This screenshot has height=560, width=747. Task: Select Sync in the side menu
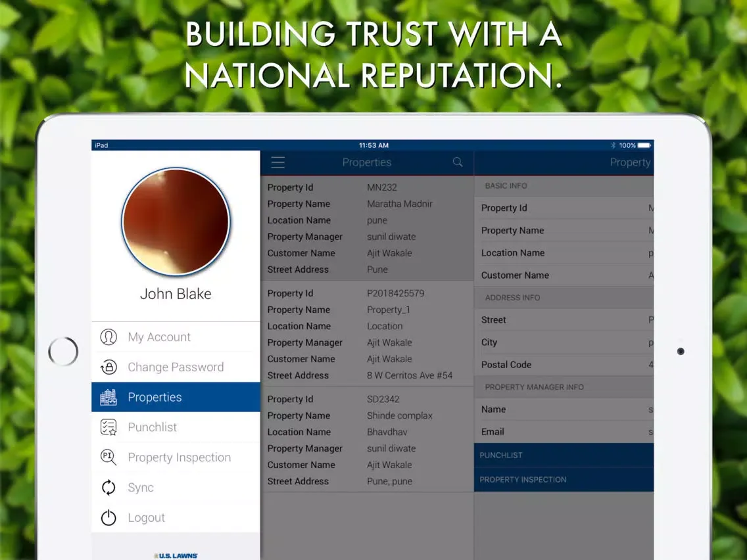click(176, 488)
